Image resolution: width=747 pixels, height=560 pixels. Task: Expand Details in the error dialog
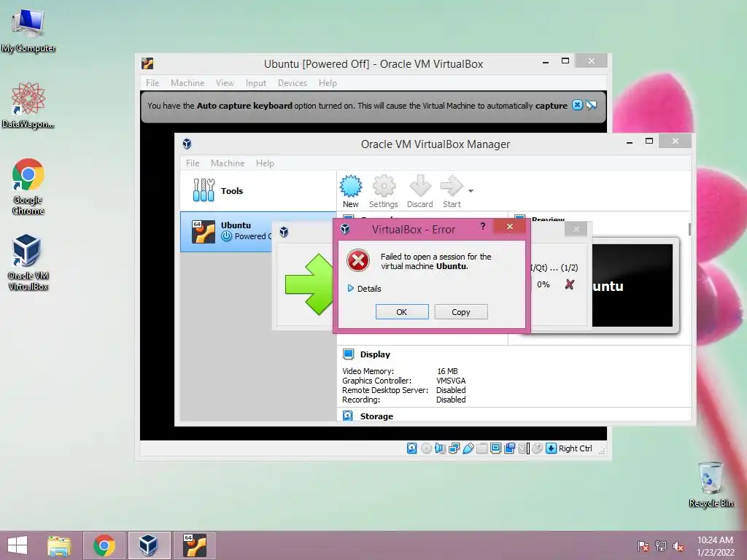click(x=365, y=289)
